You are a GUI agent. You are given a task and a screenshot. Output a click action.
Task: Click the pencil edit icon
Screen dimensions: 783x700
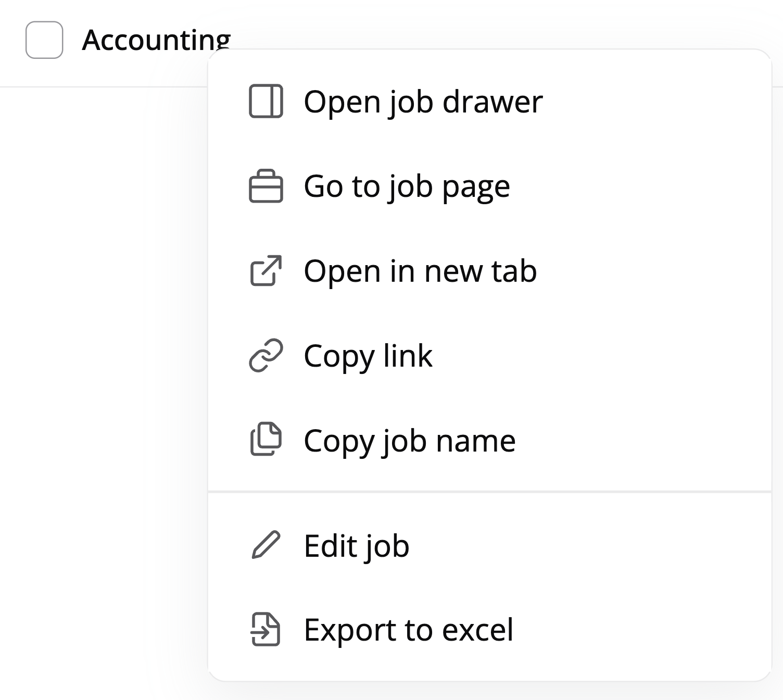click(266, 545)
